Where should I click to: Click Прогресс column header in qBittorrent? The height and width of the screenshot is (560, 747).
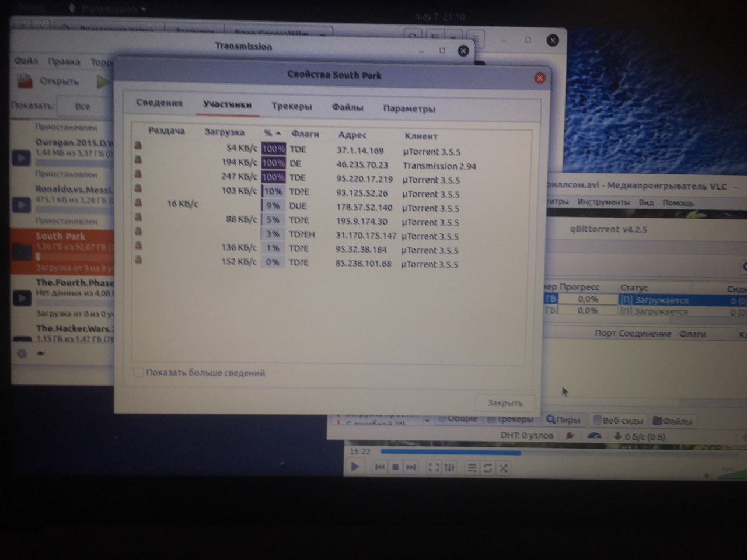pyautogui.click(x=580, y=287)
